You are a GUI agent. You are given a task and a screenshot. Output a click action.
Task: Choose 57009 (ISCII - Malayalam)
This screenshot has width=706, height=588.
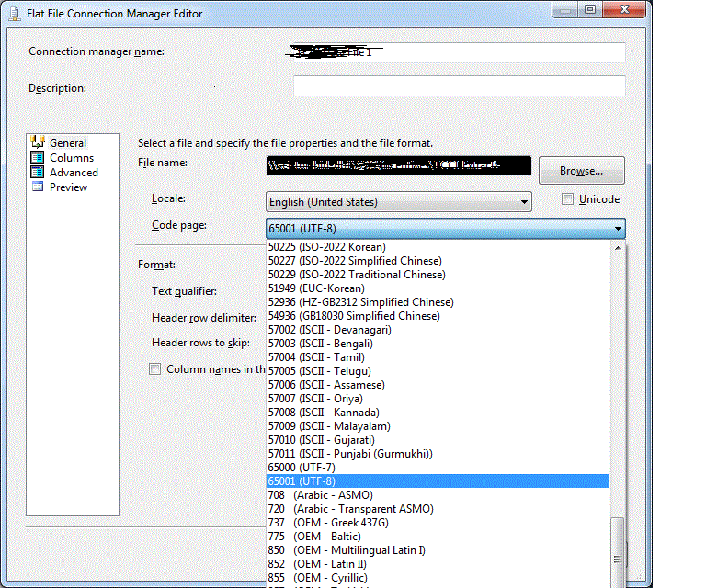pos(438,426)
